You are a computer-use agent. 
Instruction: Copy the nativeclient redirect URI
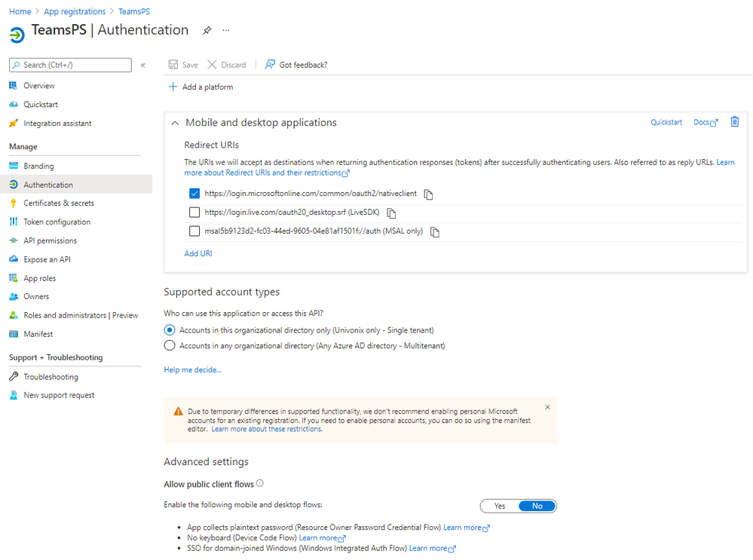tap(428, 194)
